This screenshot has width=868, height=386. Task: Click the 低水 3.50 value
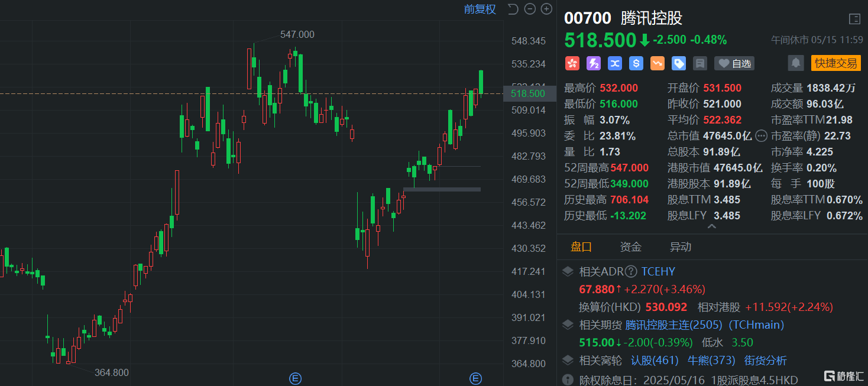[x=743, y=342]
